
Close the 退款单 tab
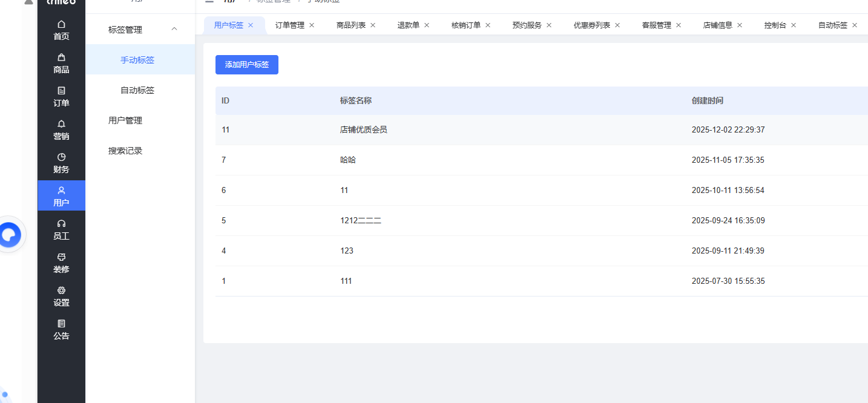[x=427, y=25]
